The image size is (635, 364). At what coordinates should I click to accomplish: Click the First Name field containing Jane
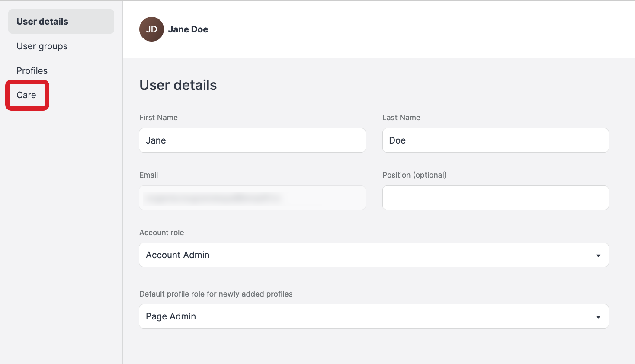point(252,140)
